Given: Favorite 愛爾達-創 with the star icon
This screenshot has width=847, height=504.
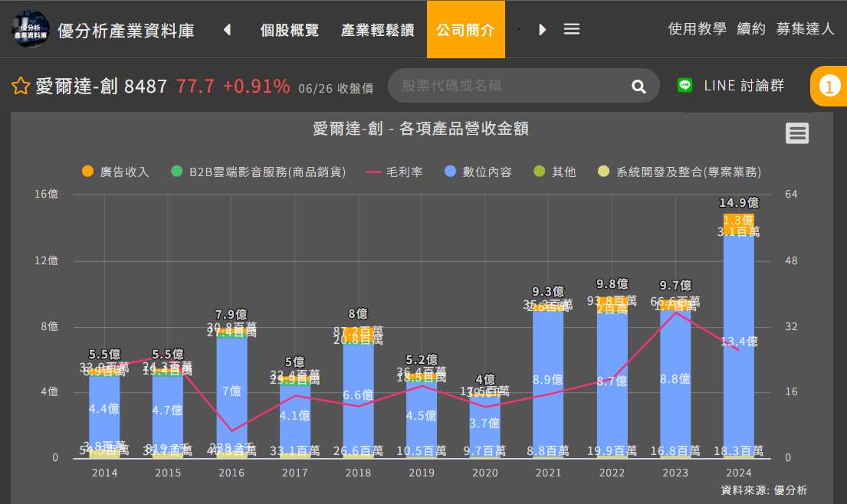Looking at the screenshot, I should [x=21, y=86].
